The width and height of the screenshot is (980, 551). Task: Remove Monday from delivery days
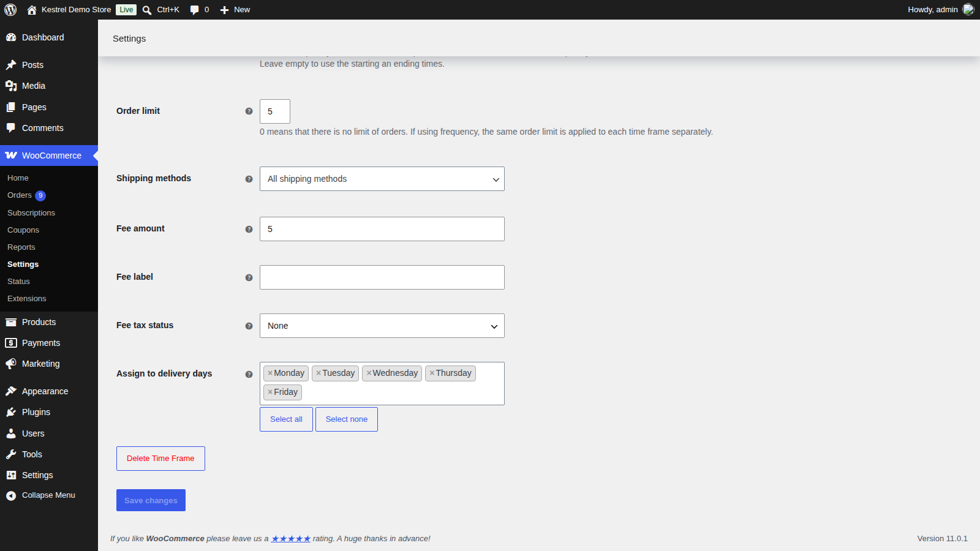(x=270, y=373)
